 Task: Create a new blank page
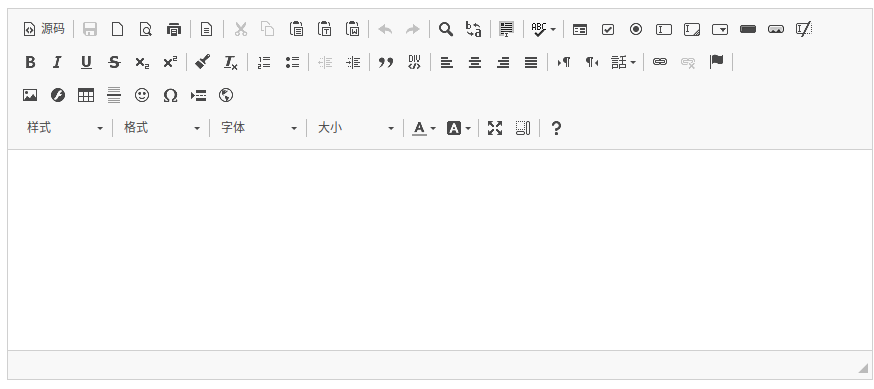(118, 29)
